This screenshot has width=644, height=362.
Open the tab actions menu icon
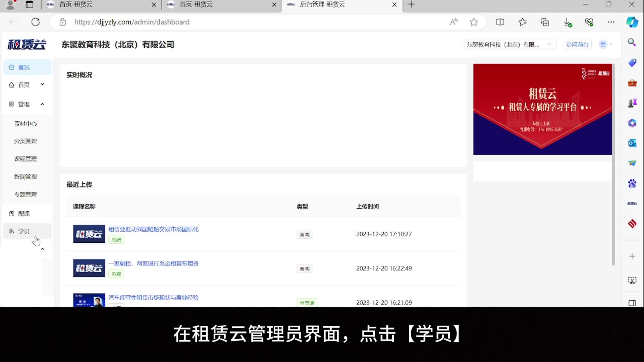(x=30, y=4)
